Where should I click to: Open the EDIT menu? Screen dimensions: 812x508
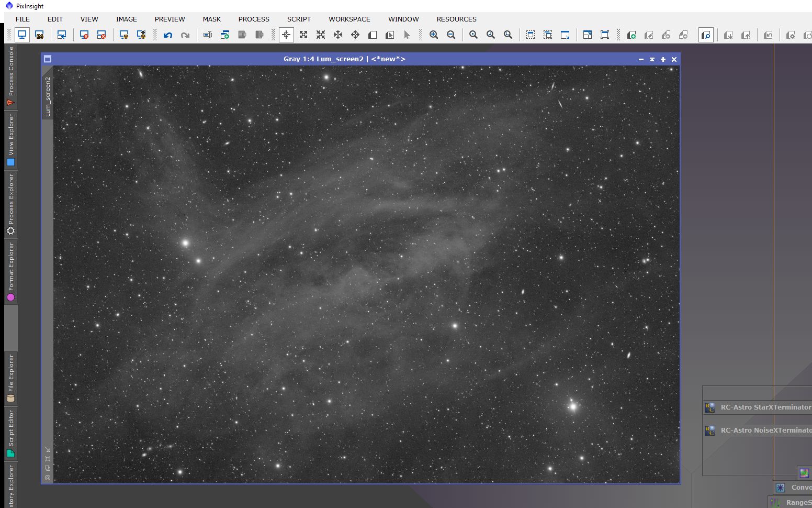(55, 19)
